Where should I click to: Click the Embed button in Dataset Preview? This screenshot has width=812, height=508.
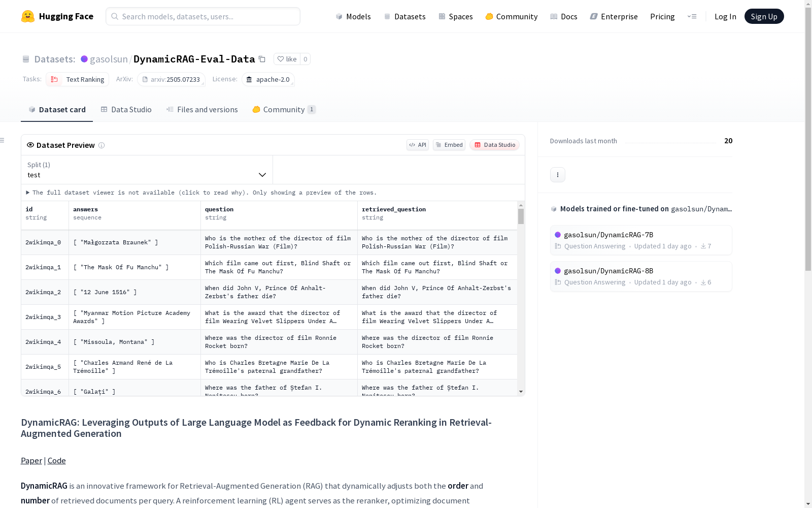pyautogui.click(x=449, y=145)
